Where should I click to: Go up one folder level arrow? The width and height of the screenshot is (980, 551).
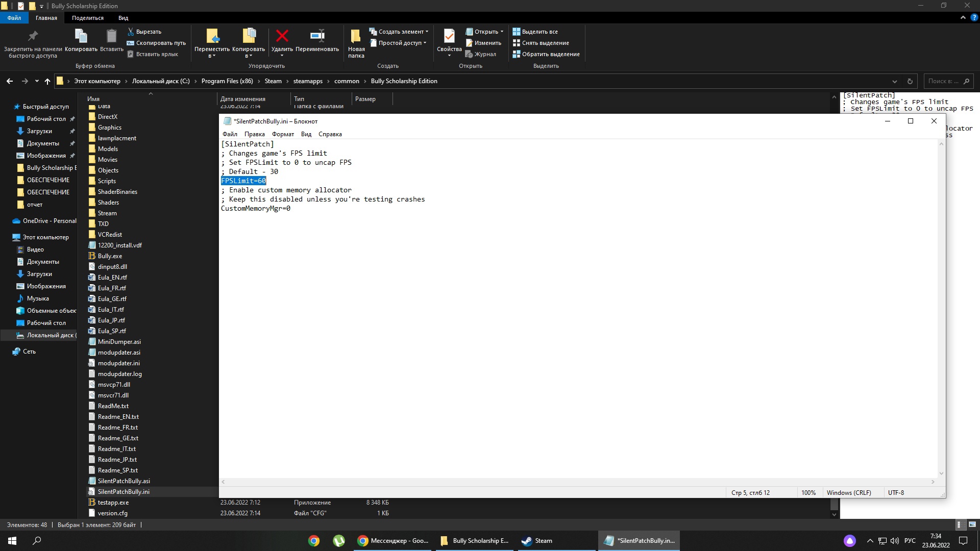click(x=47, y=81)
